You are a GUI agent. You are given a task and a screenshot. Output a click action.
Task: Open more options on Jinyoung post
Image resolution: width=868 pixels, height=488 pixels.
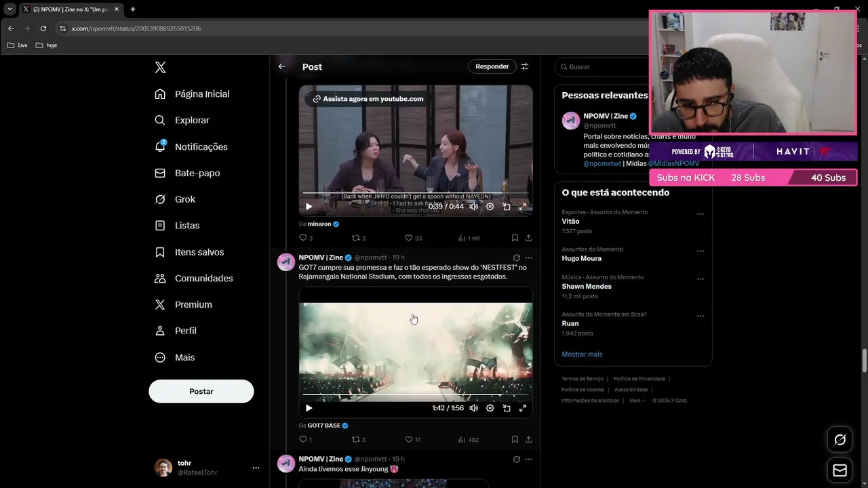528,459
